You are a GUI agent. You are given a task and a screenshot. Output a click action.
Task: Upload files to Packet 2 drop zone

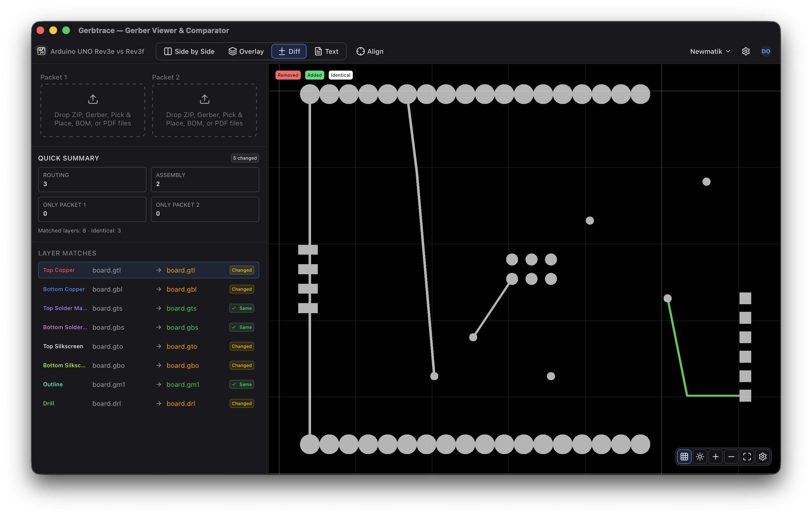(x=204, y=110)
